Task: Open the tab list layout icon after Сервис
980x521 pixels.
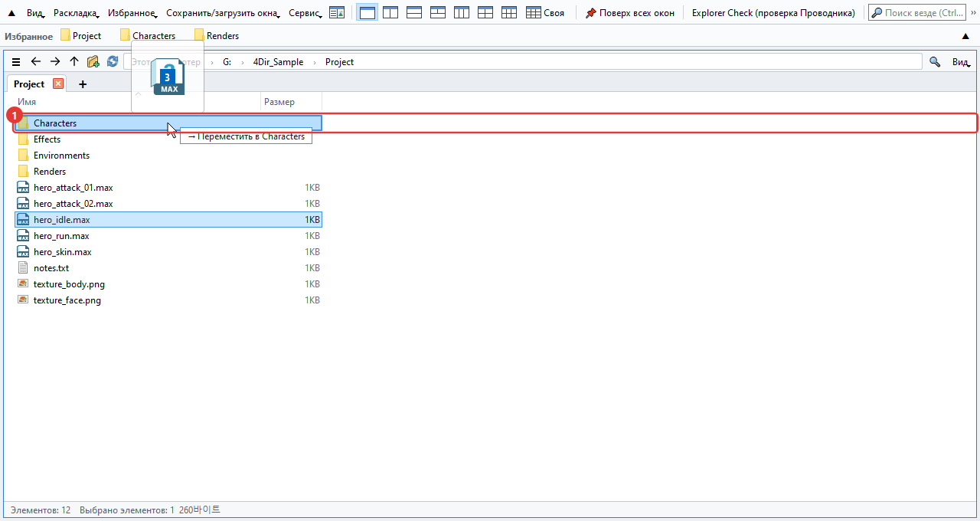Action: tap(337, 13)
